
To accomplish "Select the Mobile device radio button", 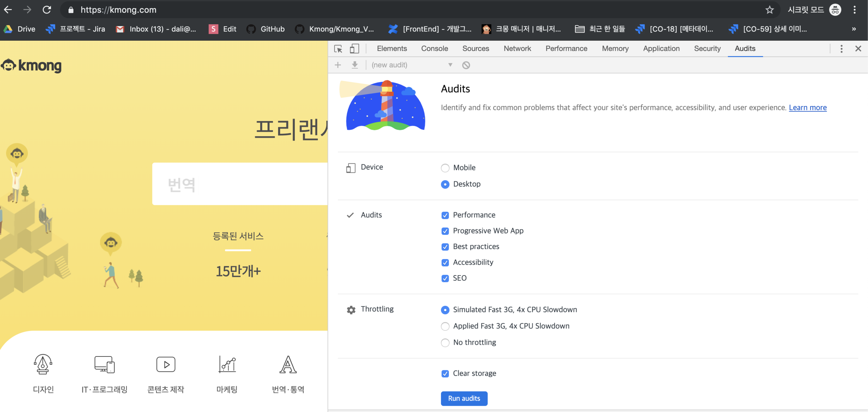I will 445,168.
